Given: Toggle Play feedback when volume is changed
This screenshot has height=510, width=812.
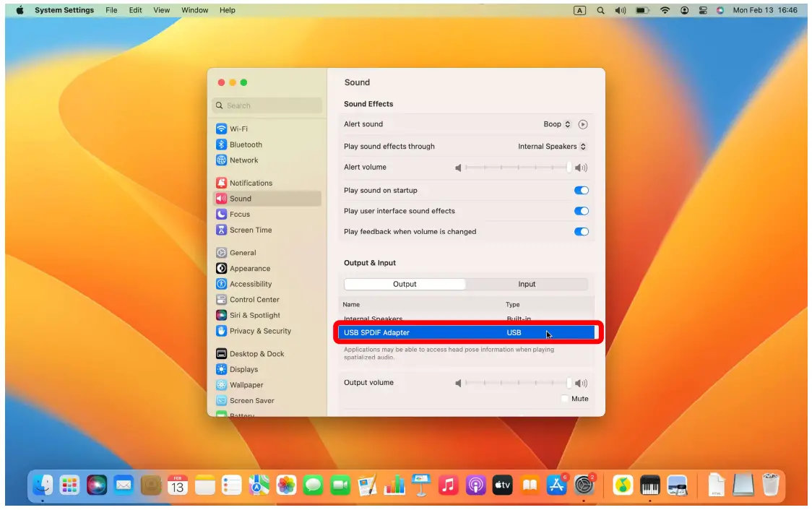Looking at the screenshot, I should (581, 231).
